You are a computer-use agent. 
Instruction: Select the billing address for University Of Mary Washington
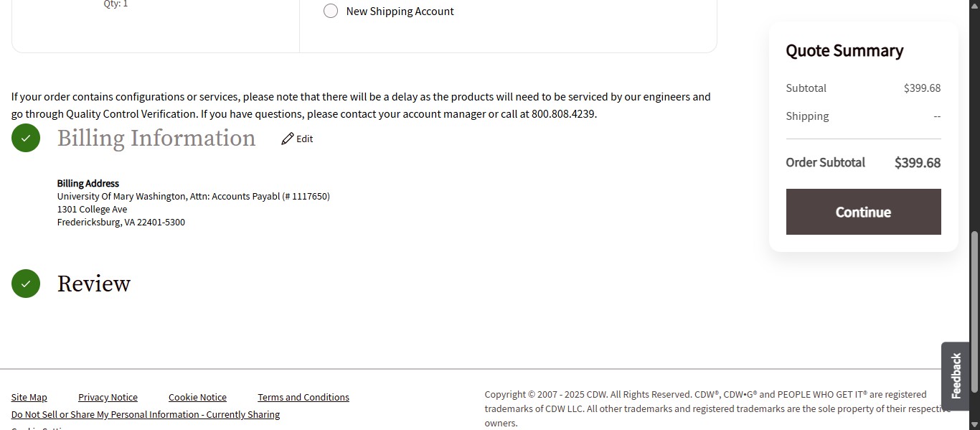[193, 196]
